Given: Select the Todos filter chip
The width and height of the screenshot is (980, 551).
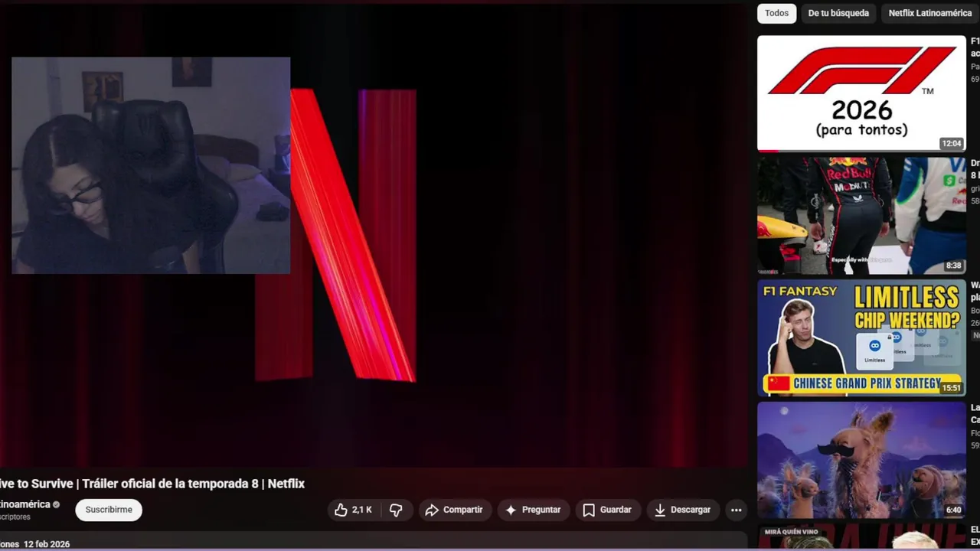Looking at the screenshot, I should tap(776, 13).
